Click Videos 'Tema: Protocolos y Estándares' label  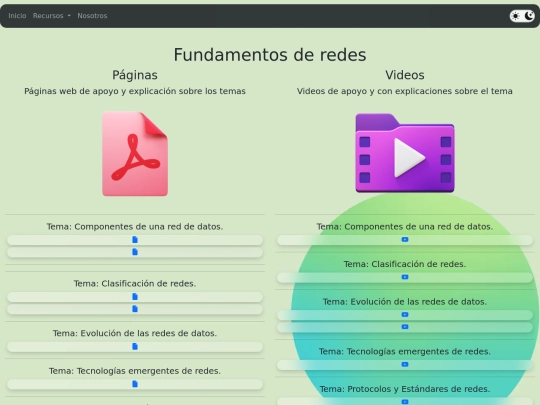click(x=405, y=389)
